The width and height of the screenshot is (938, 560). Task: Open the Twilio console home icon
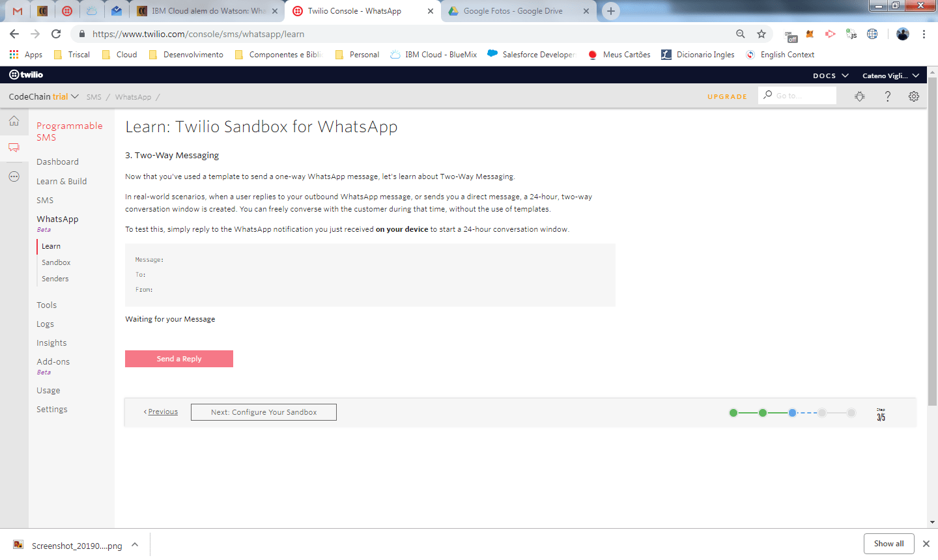pos(14,121)
